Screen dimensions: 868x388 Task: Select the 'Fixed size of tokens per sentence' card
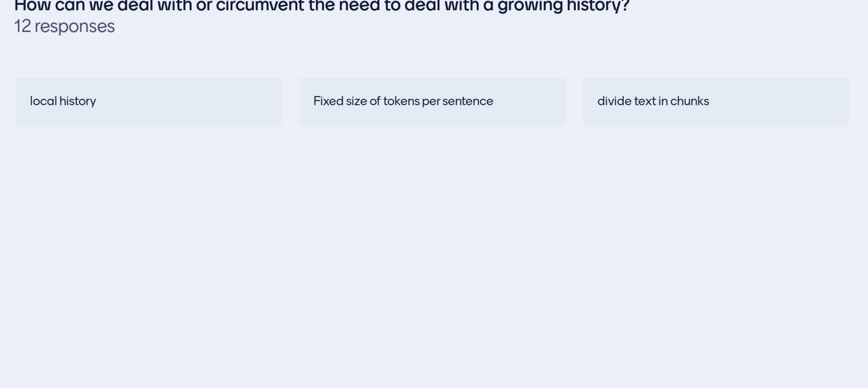432,102
